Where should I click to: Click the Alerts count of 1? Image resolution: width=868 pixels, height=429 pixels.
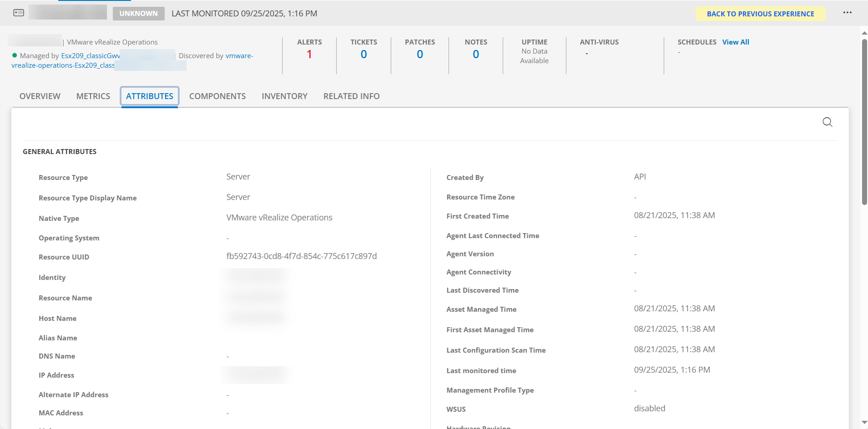(x=309, y=55)
